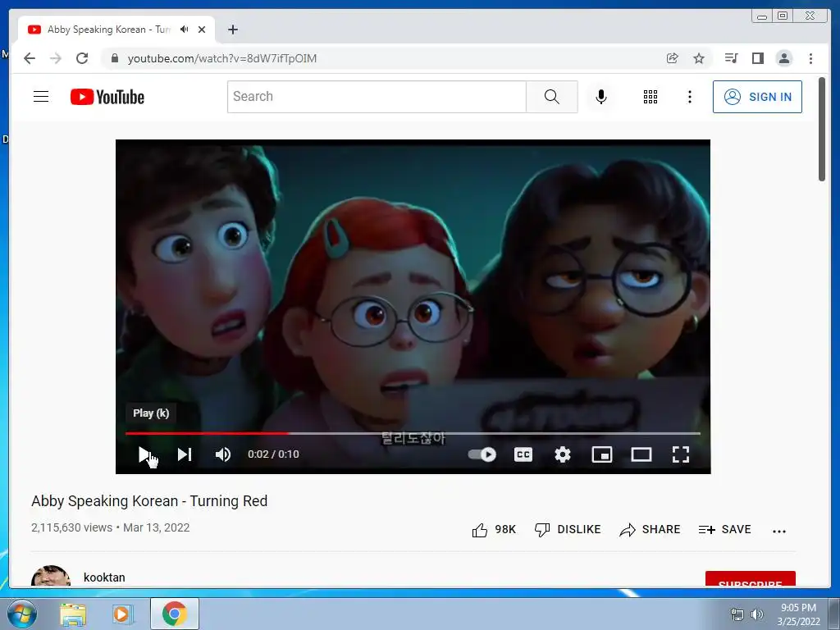This screenshot has width=840, height=630.
Task: Search with your voice microphone
Action: point(601,97)
